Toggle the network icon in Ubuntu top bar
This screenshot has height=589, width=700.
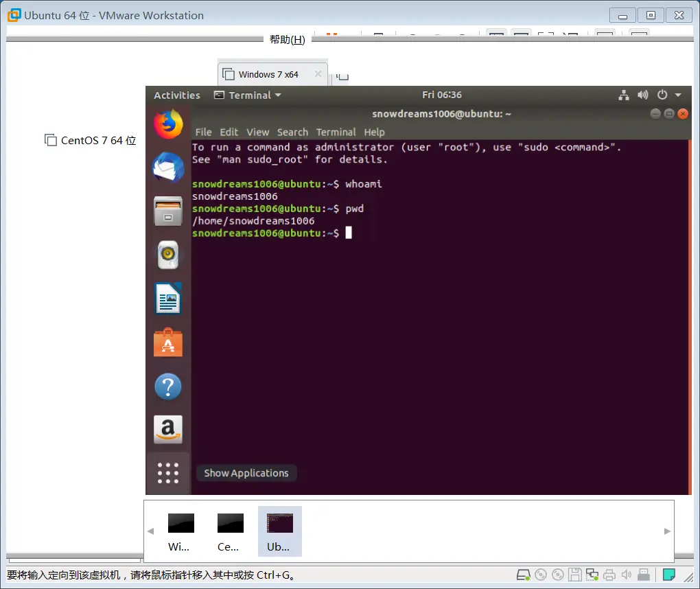(624, 95)
